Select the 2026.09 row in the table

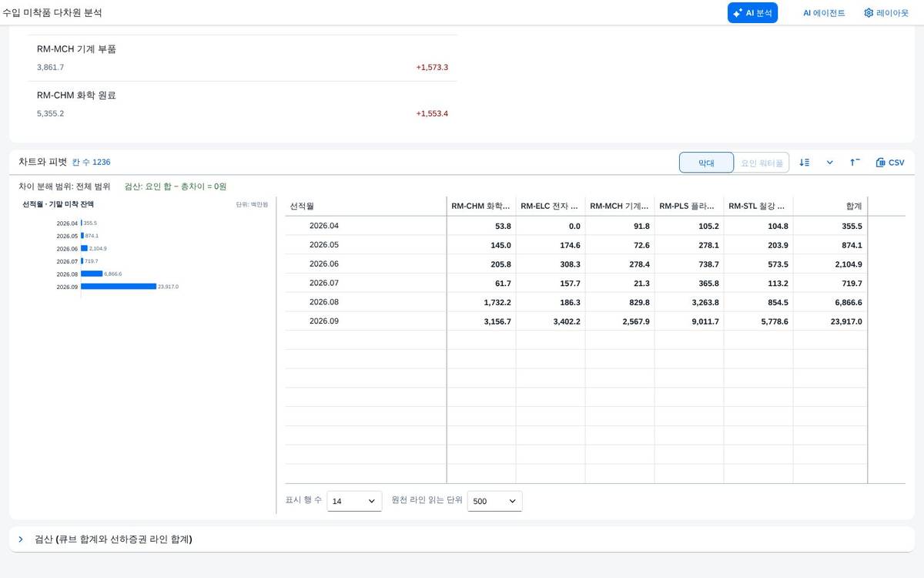(576, 321)
